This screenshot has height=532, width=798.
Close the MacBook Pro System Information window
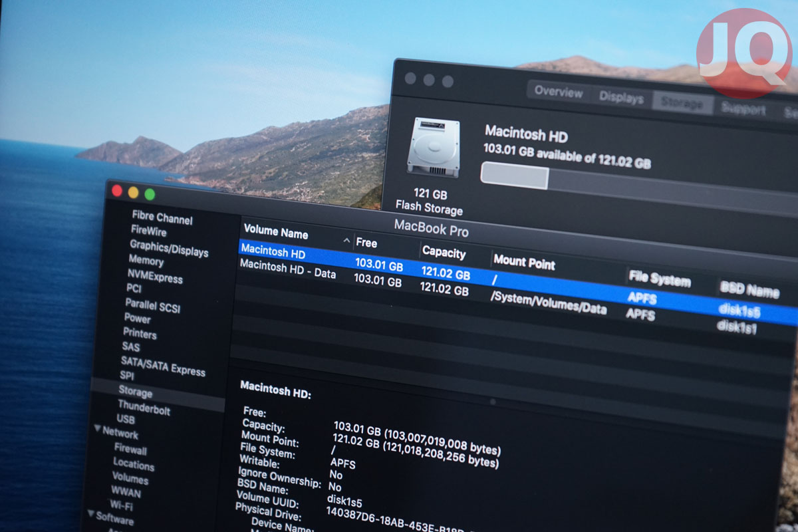pyautogui.click(x=117, y=191)
